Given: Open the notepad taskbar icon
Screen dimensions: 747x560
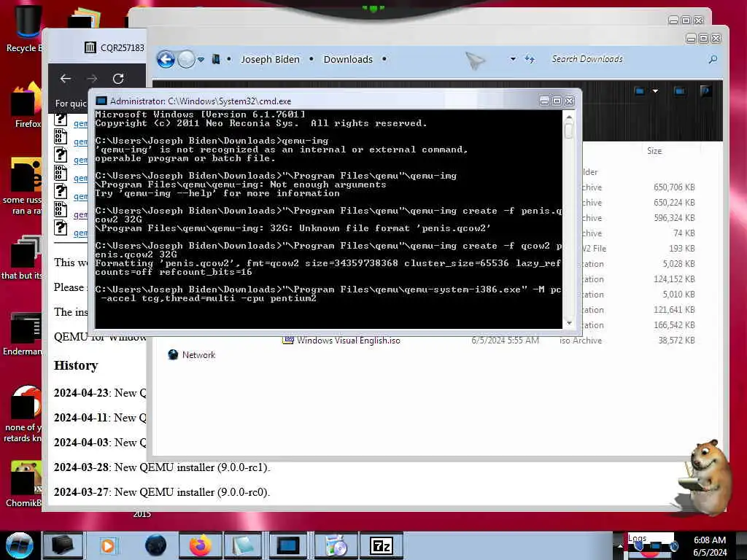Looking at the screenshot, I should pos(242,545).
